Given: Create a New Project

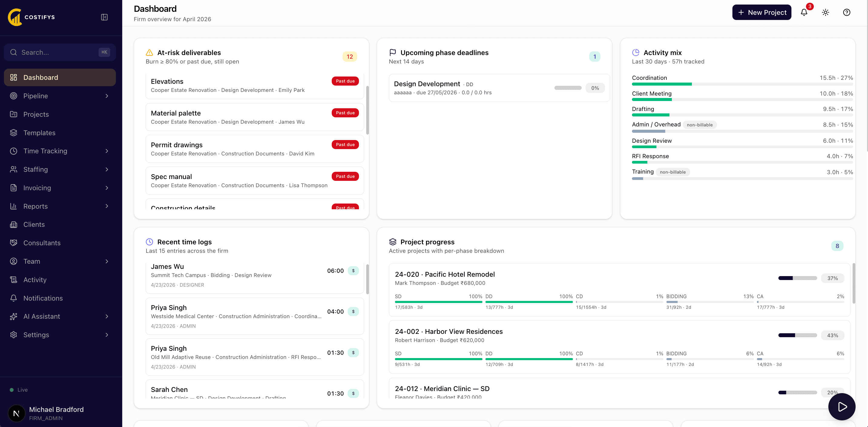Looking at the screenshot, I should click(x=761, y=12).
